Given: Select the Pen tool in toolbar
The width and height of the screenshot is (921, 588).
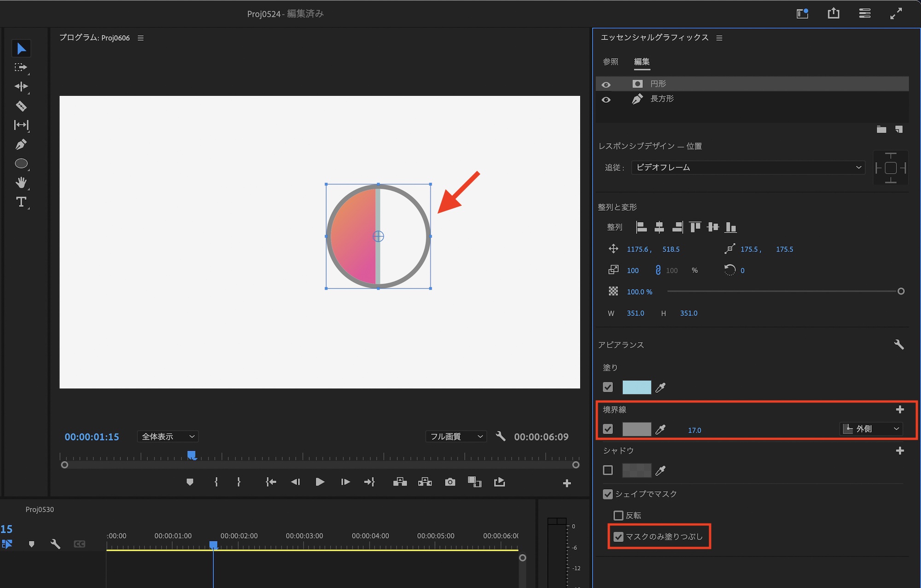Looking at the screenshot, I should pos(21,145).
